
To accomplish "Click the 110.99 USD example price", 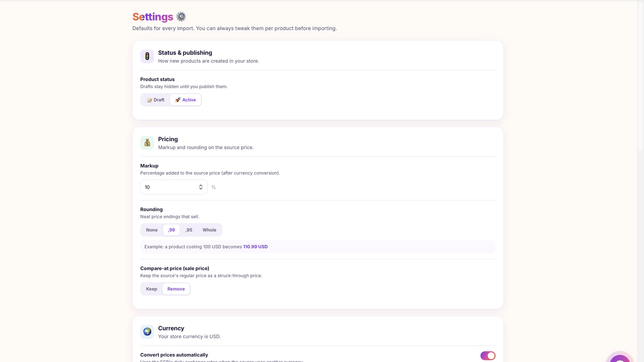I will [255, 247].
